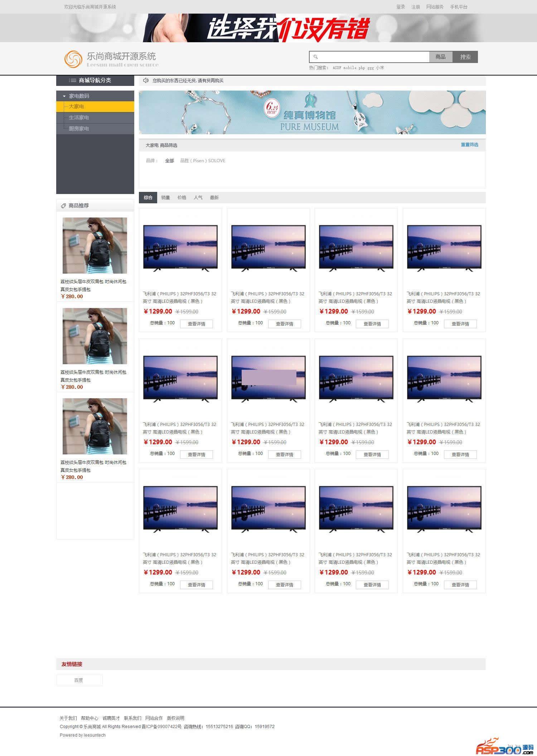Viewport: 537px width, 756px height.
Task: Open 网站合作 footer link
Action: (x=154, y=718)
